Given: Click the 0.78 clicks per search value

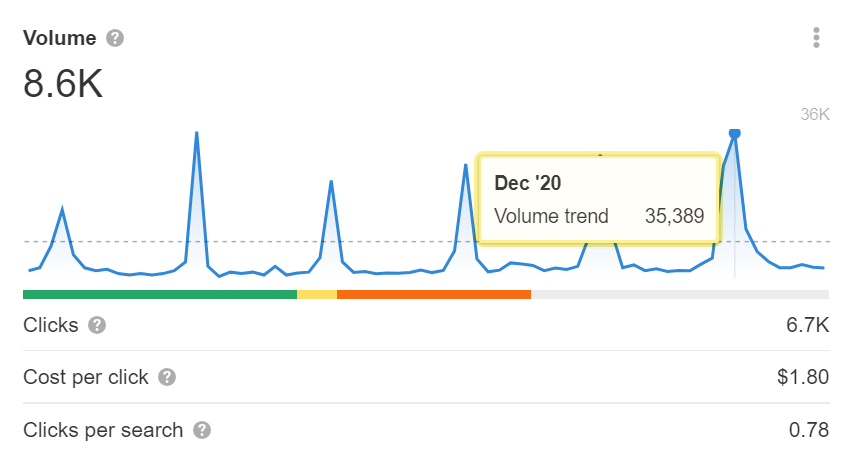Looking at the screenshot, I should (x=808, y=430).
